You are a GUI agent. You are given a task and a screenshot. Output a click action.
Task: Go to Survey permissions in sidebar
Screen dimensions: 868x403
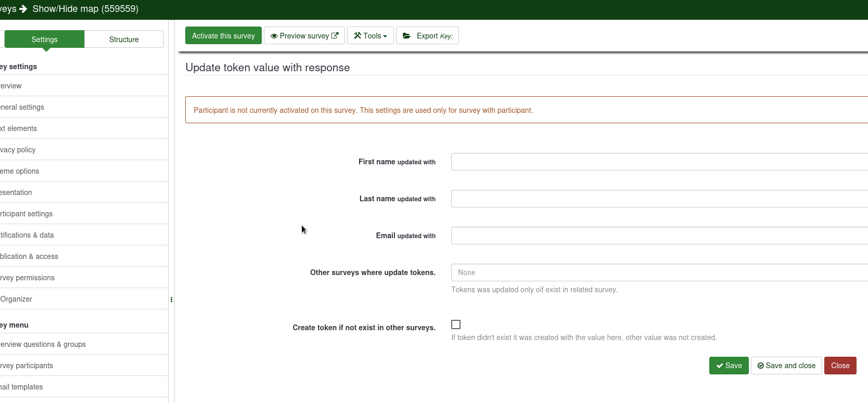pyautogui.click(x=28, y=278)
